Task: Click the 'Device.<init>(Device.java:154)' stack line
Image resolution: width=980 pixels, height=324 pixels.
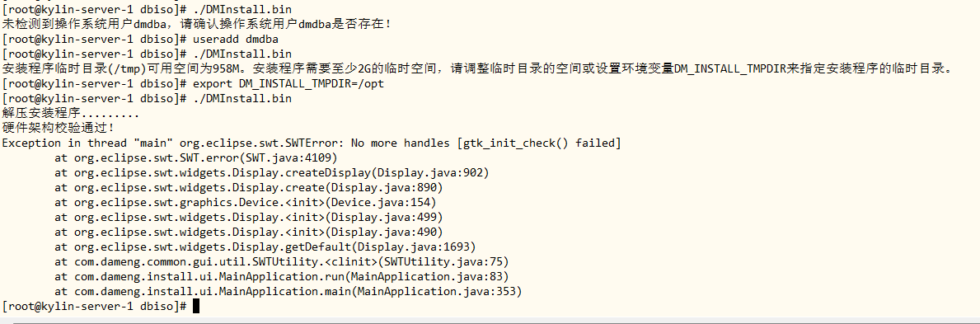Action: pos(246,203)
